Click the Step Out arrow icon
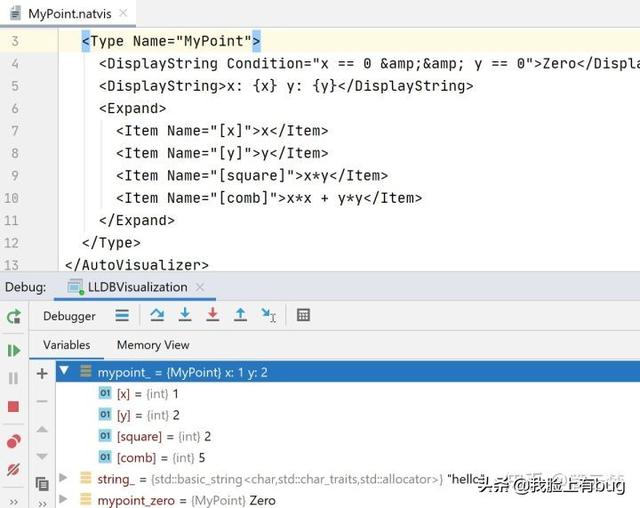 [240, 315]
